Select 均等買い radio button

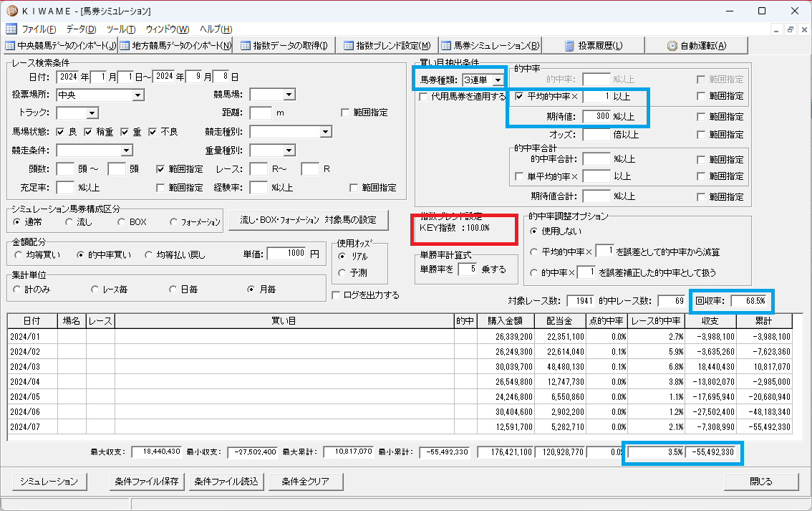(x=18, y=254)
